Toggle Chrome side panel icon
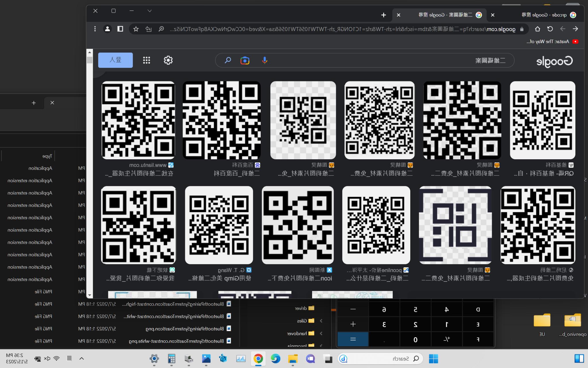588x368 pixels. pyautogui.click(x=120, y=29)
